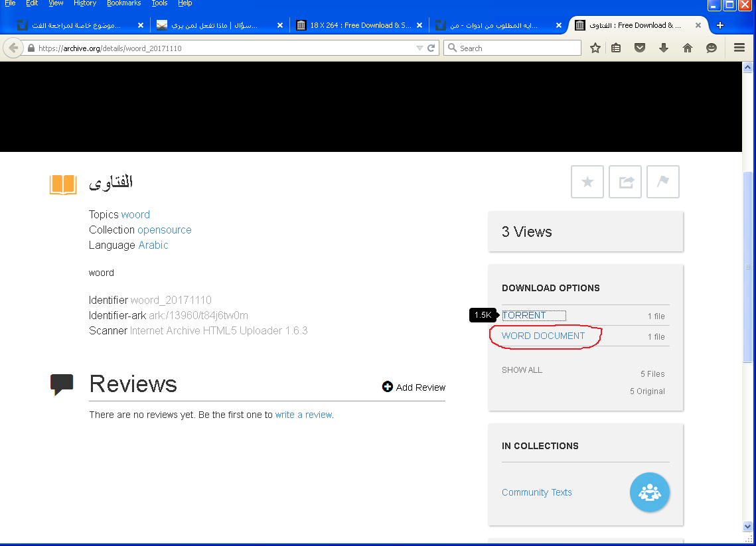Click SHOW ALL download options
756x546 pixels.
(x=522, y=370)
